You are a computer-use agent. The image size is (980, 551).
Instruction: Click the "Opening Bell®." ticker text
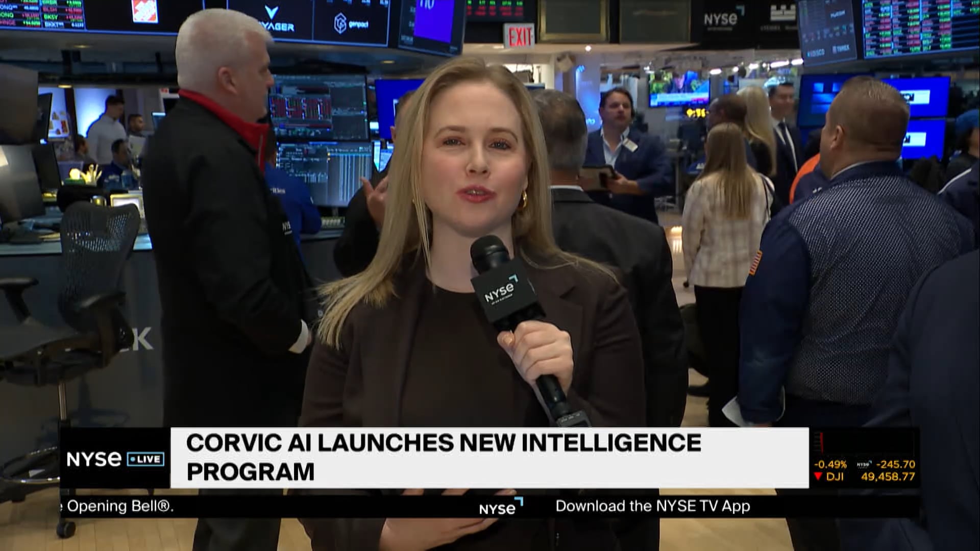120,506
